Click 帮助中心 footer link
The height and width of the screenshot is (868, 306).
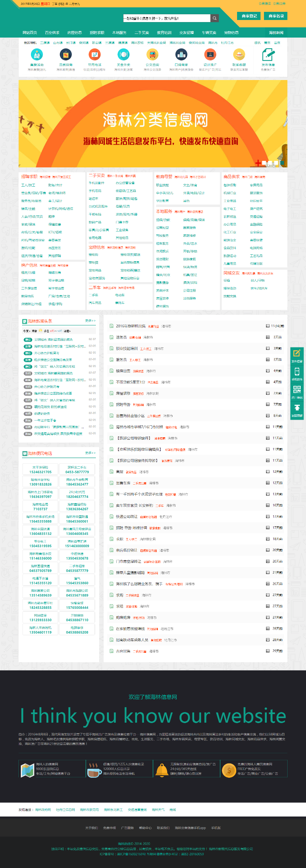pyautogui.click(x=145, y=828)
